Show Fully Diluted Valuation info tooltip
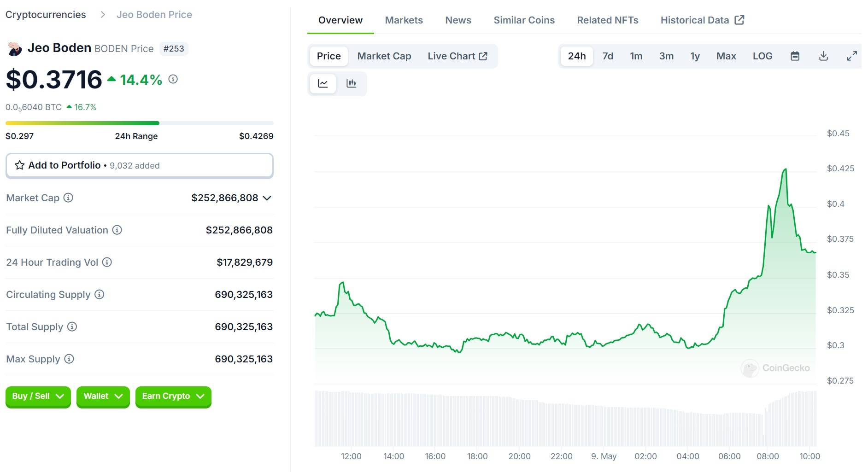This screenshot has height=472, width=868. click(117, 230)
